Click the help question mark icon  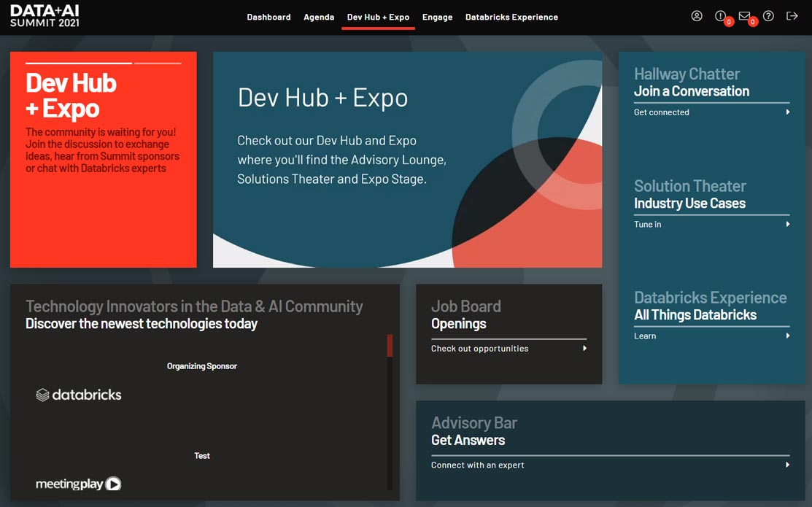point(768,16)
